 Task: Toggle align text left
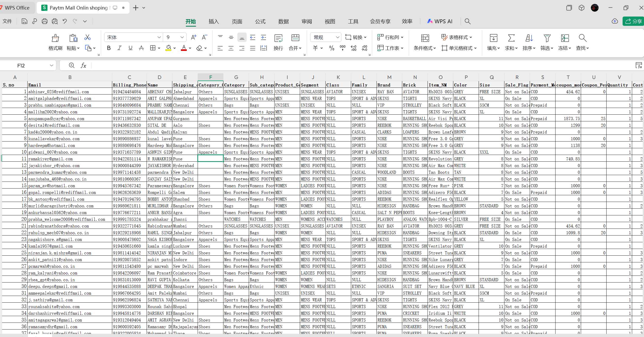click(x=220, y=48)
